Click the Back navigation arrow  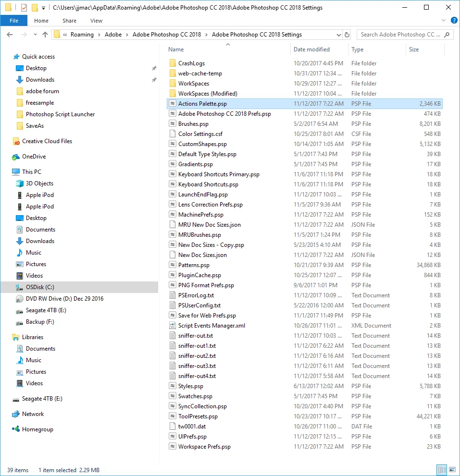point(10,35)
